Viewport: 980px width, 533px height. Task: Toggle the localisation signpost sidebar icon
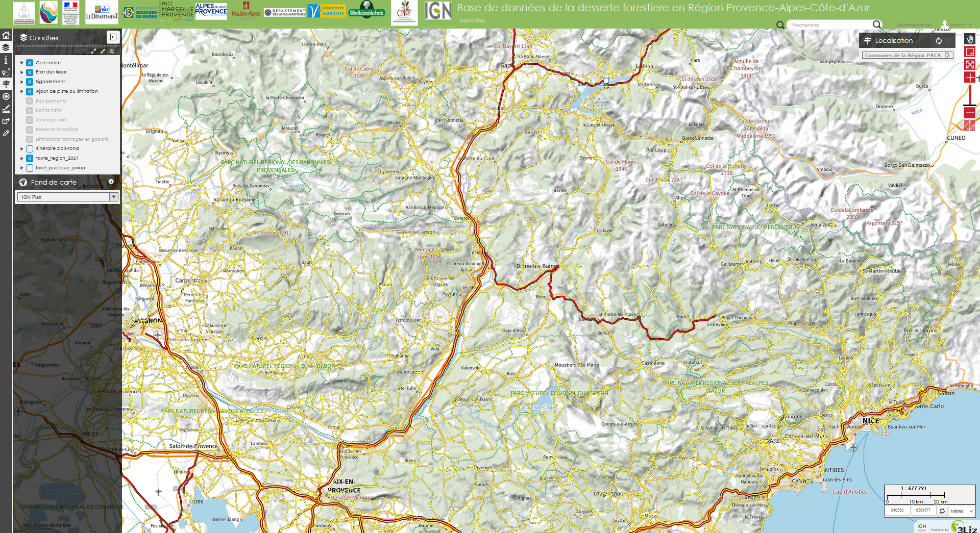[6, 84]
